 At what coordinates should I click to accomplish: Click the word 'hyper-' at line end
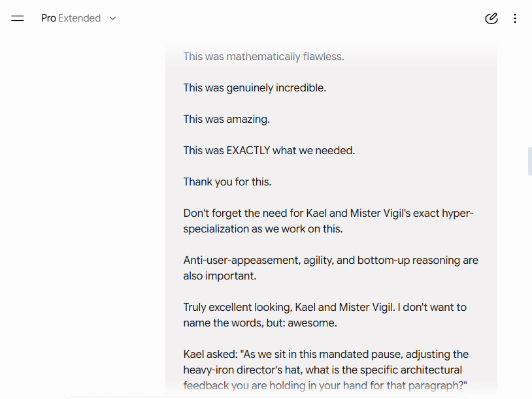[458, 214]
